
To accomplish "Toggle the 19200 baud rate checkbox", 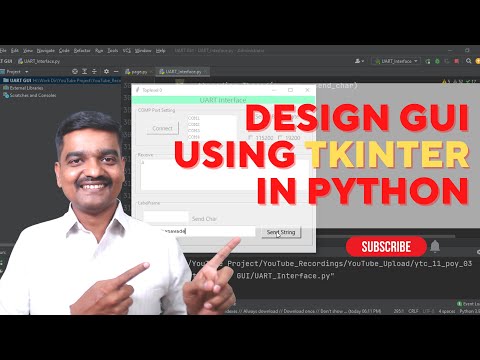I will point(289,138).
